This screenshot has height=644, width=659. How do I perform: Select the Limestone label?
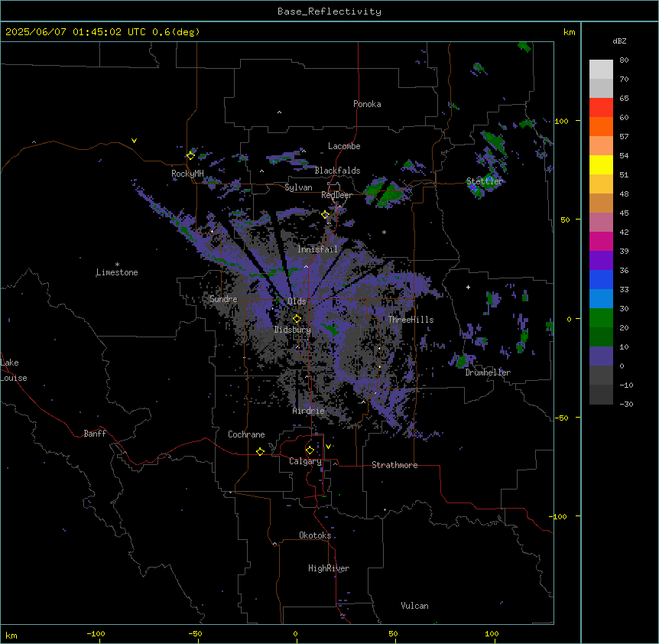[117, 272]
